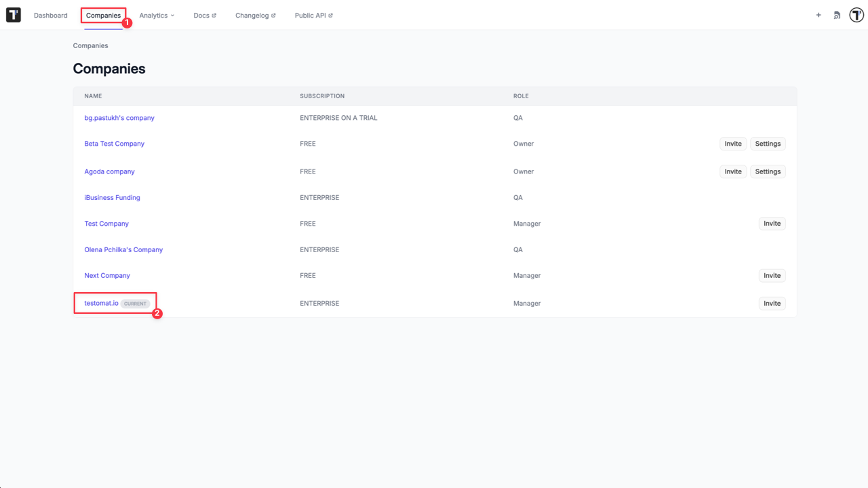Image resolution: width=868 pixels, height=488 pixels.
Task: Open Settings for Beta Test Company
Action: [768, 143]
